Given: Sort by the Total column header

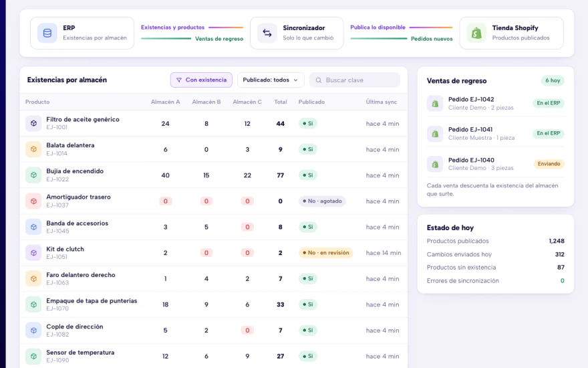Looking at the screenshot, I should tap(281, 102).
